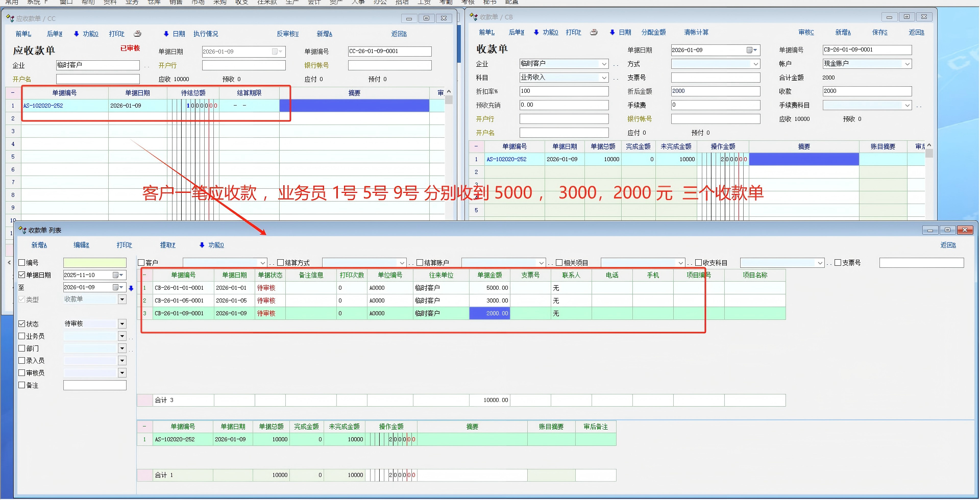Viewport: 980px width, 500px height.
Task: Expand the 帐户 dropdown showing 现金账户
Action: (x=907, y=64)
